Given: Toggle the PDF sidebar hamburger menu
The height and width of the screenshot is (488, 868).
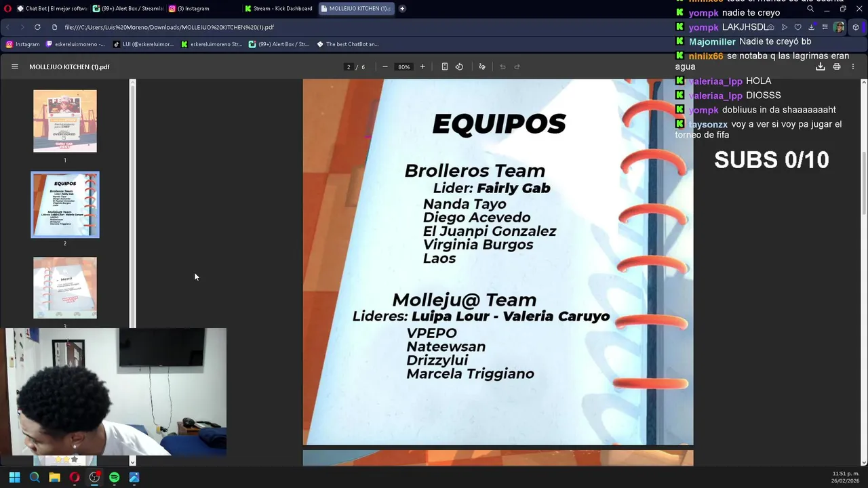Looking at the screenshot, I should tap(14, 66).
